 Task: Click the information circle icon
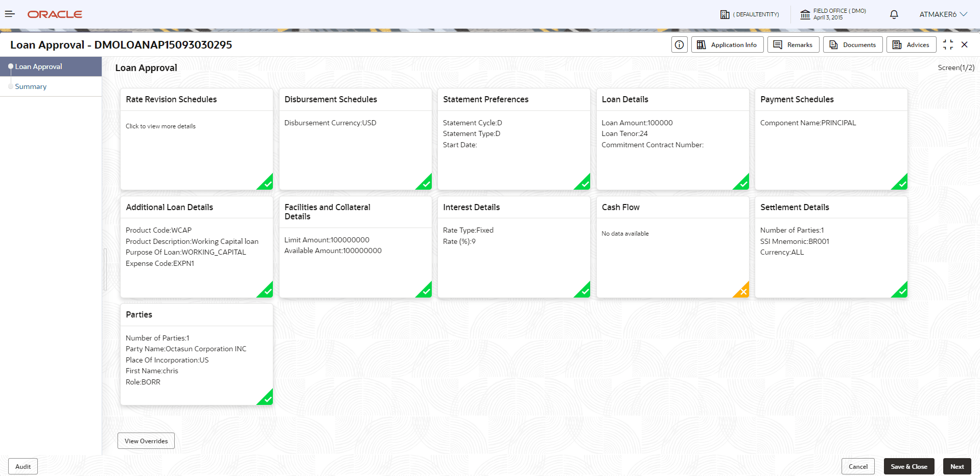pyautogui.click(x=679, y=44)
